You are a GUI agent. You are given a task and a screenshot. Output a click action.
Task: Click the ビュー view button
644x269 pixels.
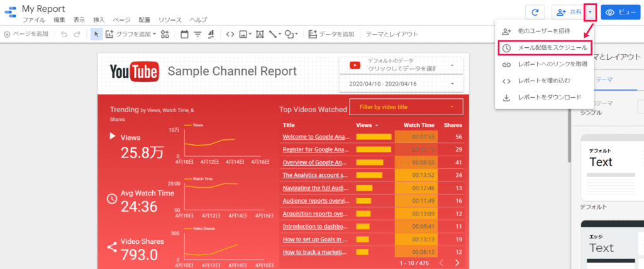coord(621,13)
